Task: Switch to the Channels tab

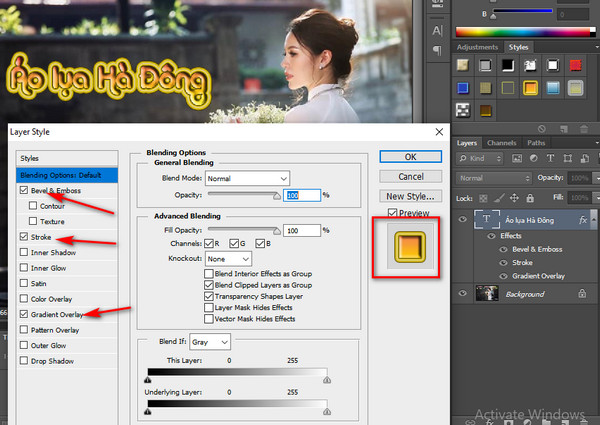Action: [502, 143]
